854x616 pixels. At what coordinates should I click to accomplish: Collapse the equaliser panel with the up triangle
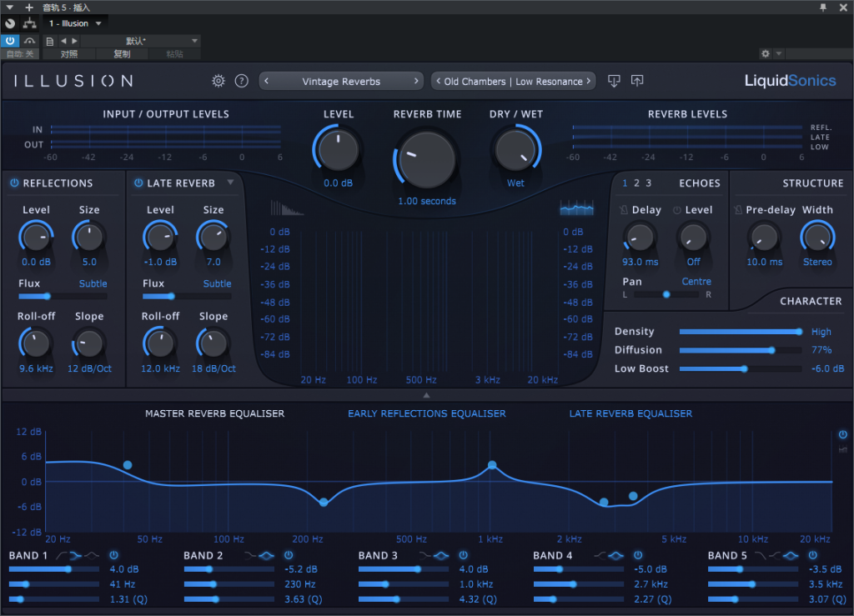coord(426,395)
